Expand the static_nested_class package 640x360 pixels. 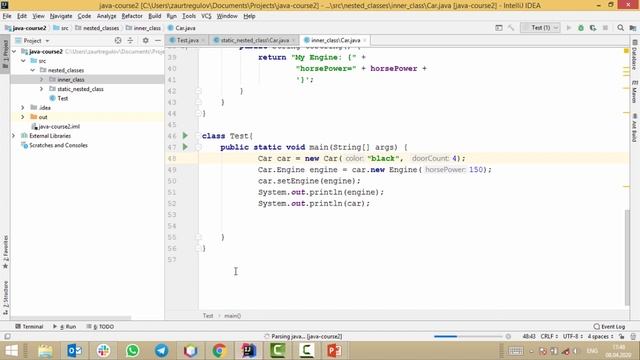41,89
